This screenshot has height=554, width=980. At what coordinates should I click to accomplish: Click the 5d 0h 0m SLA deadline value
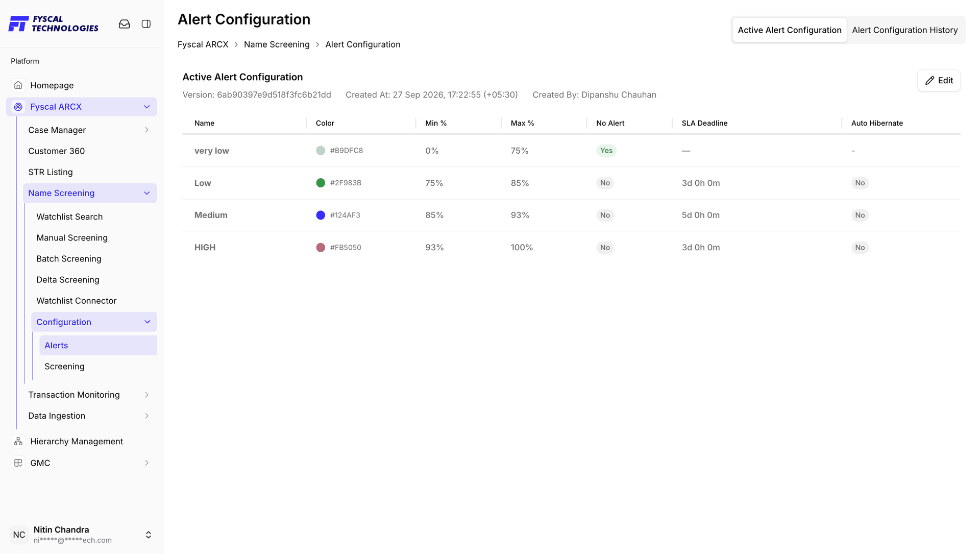tap(701, 215)
